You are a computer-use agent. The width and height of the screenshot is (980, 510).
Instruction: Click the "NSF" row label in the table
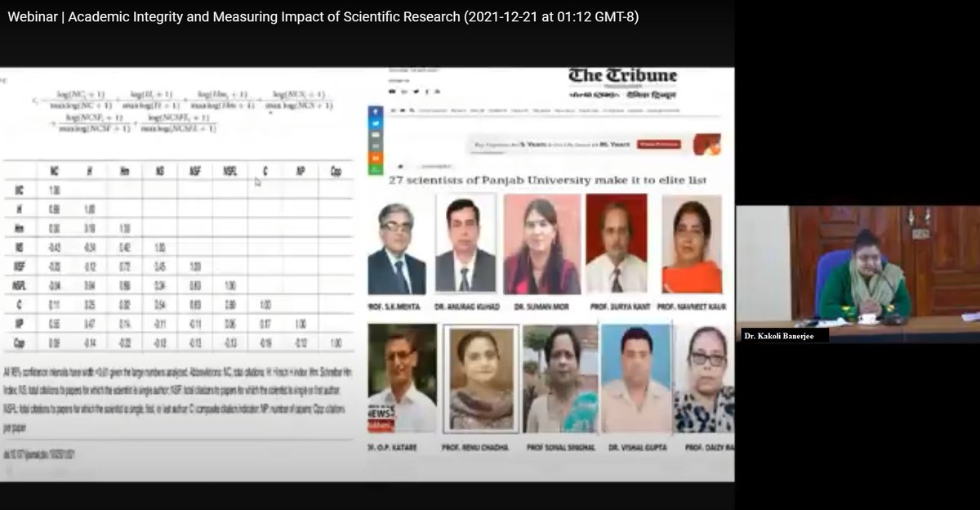tap(19, 266)
